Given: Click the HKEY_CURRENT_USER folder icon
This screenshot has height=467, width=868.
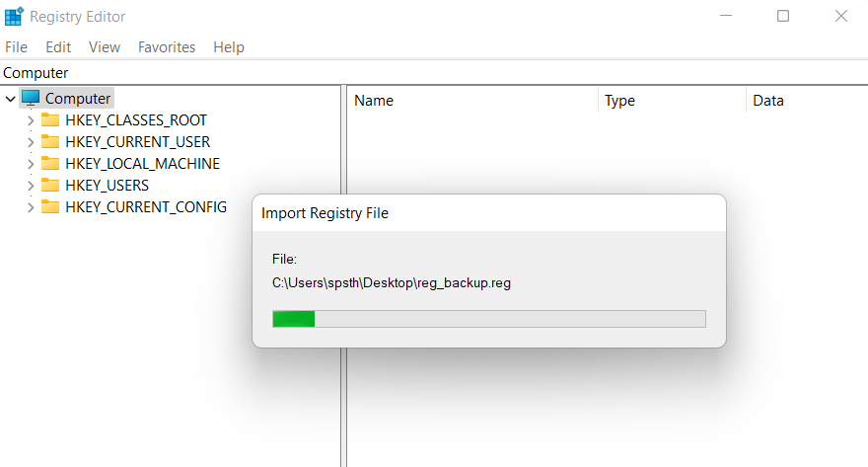Looking at the screenshot, I should click(x=50, y=141).
